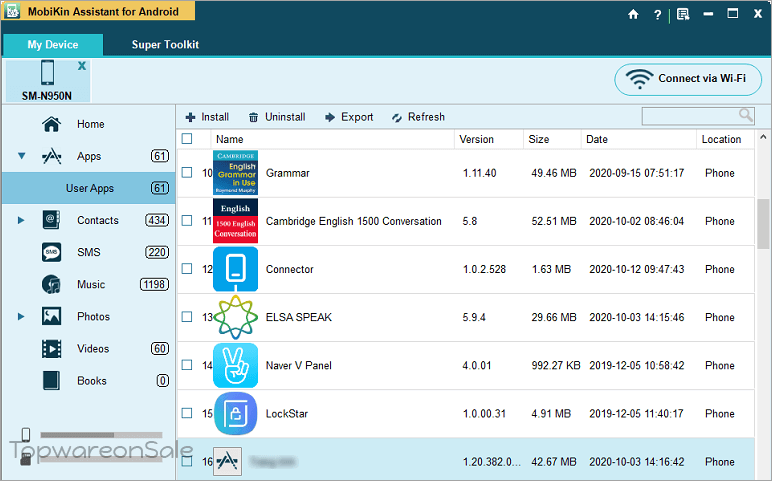Viewport: 772px width, 481px height.
Task: Close the SM-N950N device tab
Action: pos(82,65)
